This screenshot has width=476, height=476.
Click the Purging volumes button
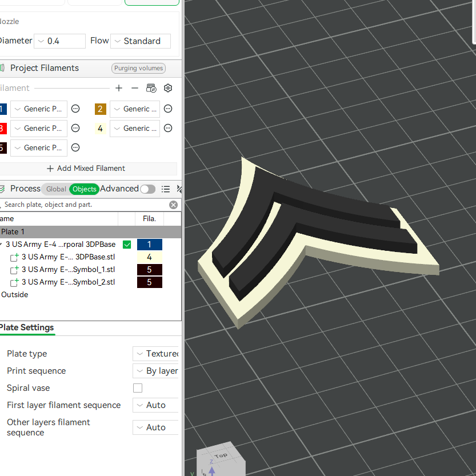(x=138, y=69)
